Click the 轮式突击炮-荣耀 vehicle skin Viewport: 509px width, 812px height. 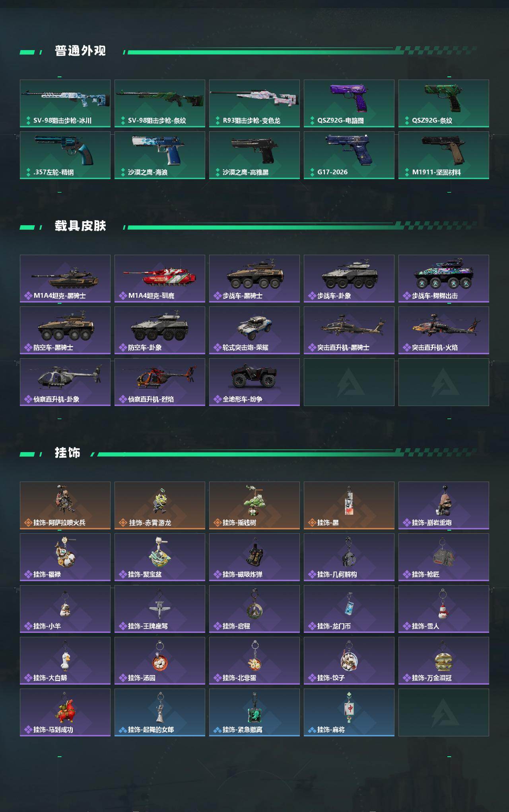[x=254, y=330]
